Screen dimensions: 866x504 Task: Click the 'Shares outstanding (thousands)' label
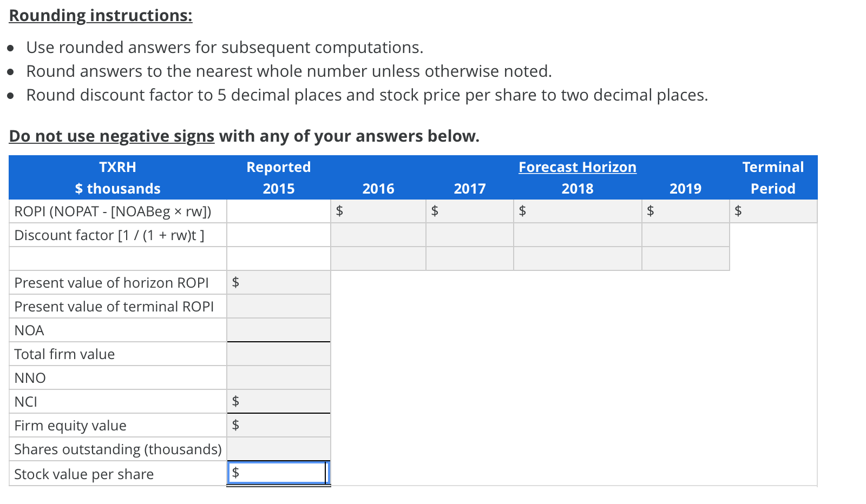(x=118, y=449)
